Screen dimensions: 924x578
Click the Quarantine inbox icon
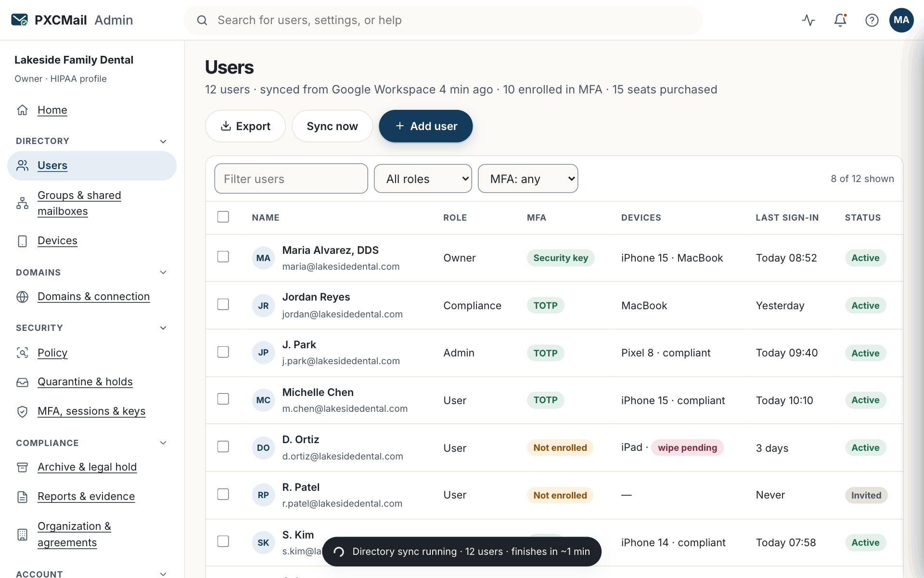pyautogui.click(x=22, y=382)
